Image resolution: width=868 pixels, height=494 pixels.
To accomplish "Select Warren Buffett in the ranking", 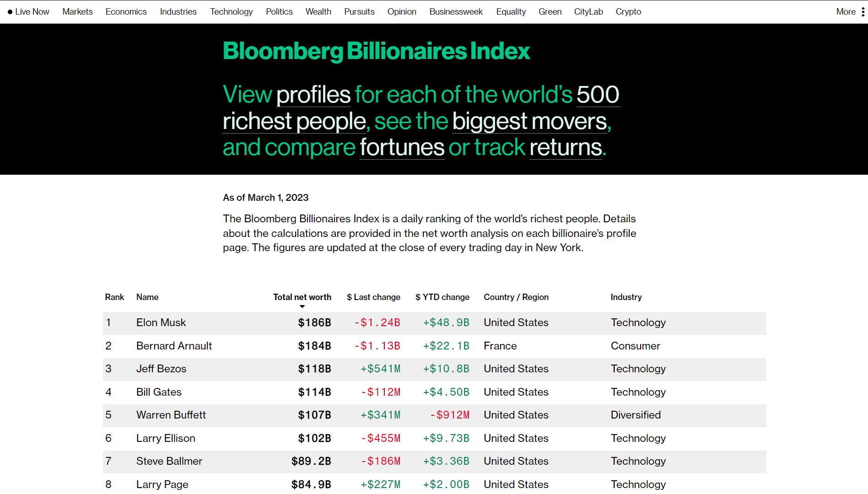I will click(171, 415).
